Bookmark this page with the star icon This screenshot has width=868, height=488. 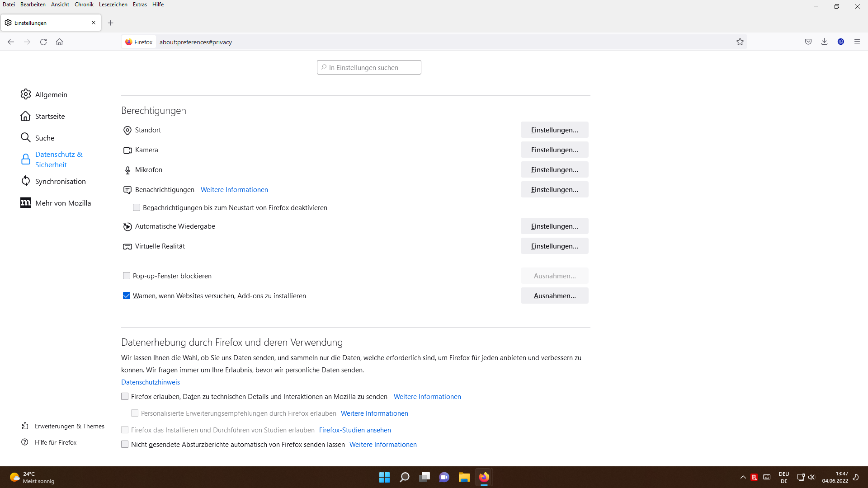coord(740,42)
